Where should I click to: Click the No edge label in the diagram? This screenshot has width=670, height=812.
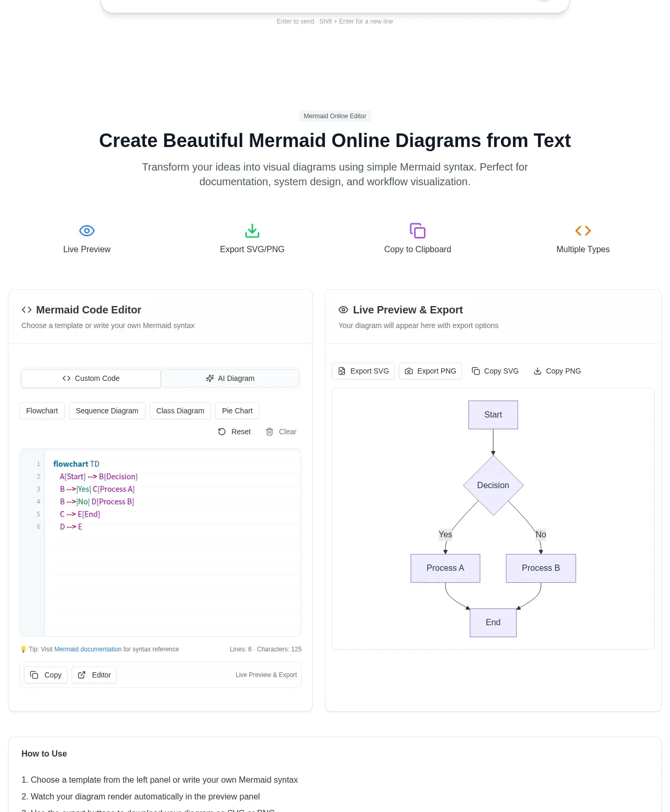click(x=541, y=534)
